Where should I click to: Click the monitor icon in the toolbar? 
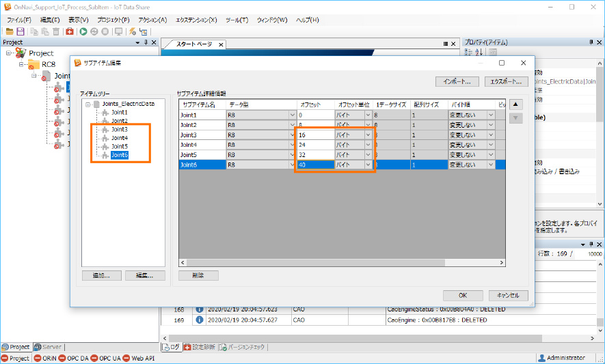click(x=118, y=31)
